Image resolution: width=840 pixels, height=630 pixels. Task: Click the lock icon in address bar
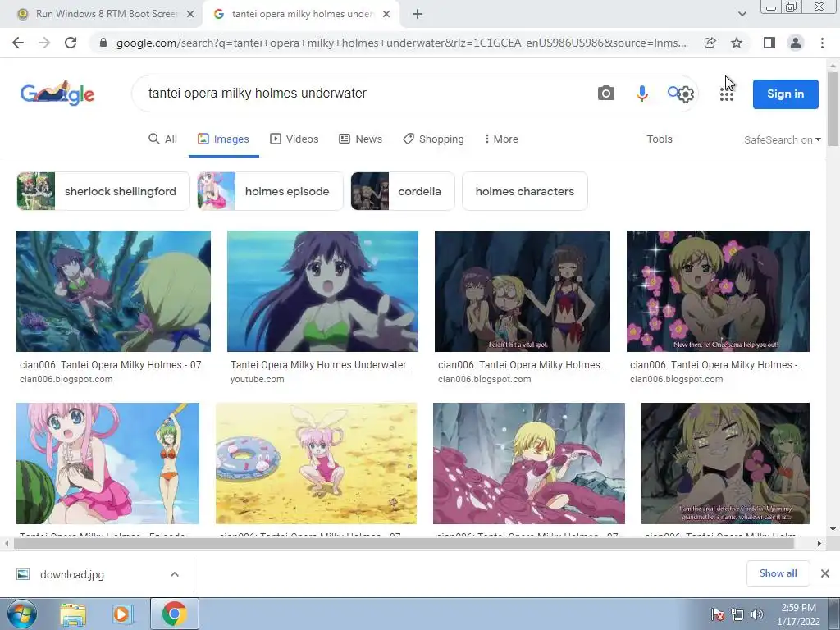tap(103, 43)
